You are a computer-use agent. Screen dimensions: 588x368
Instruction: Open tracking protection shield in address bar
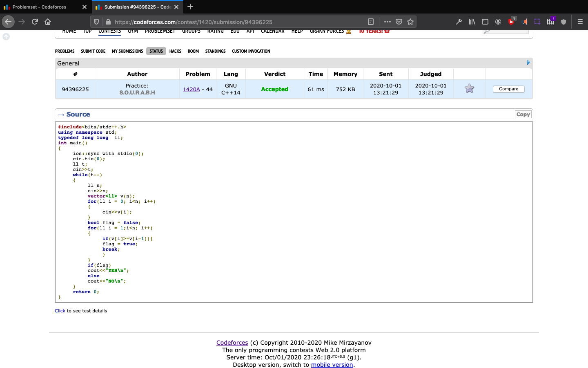click(96, 22)
